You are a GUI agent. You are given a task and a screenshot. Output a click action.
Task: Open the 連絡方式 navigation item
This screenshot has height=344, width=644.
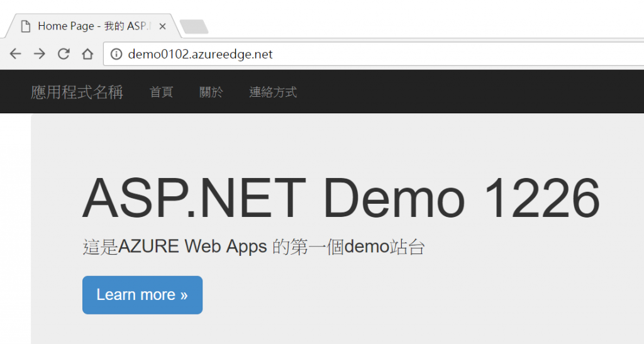pos(273,92)
